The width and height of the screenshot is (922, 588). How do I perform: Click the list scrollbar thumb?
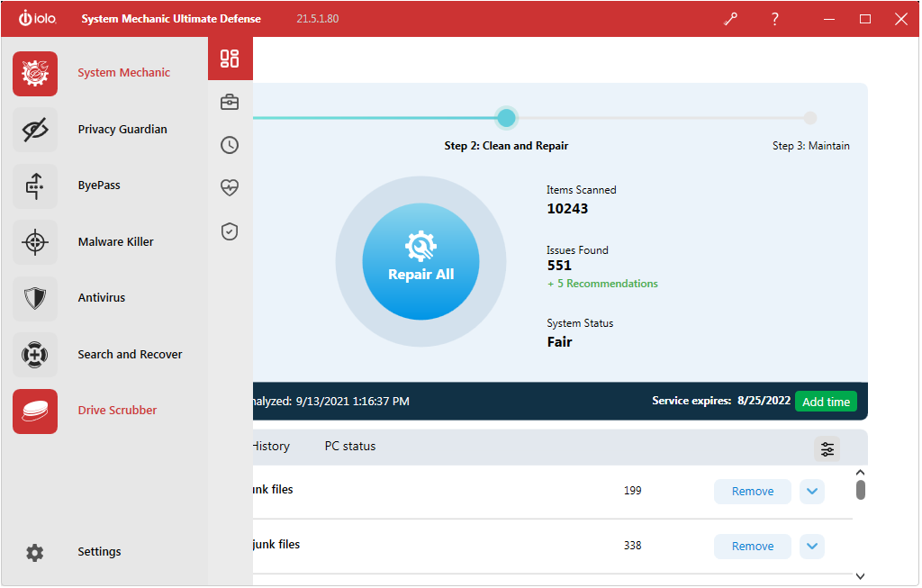pos(860,490)
